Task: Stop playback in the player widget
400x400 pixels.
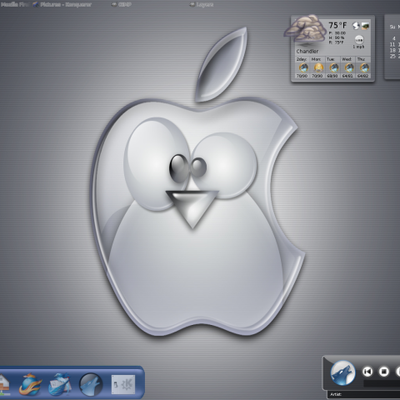Action: click(384, 371)
